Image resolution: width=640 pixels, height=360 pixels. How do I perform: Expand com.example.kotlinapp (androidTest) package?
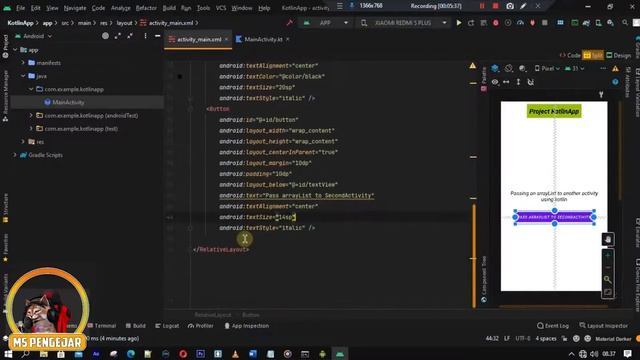[x=31, y=116]
